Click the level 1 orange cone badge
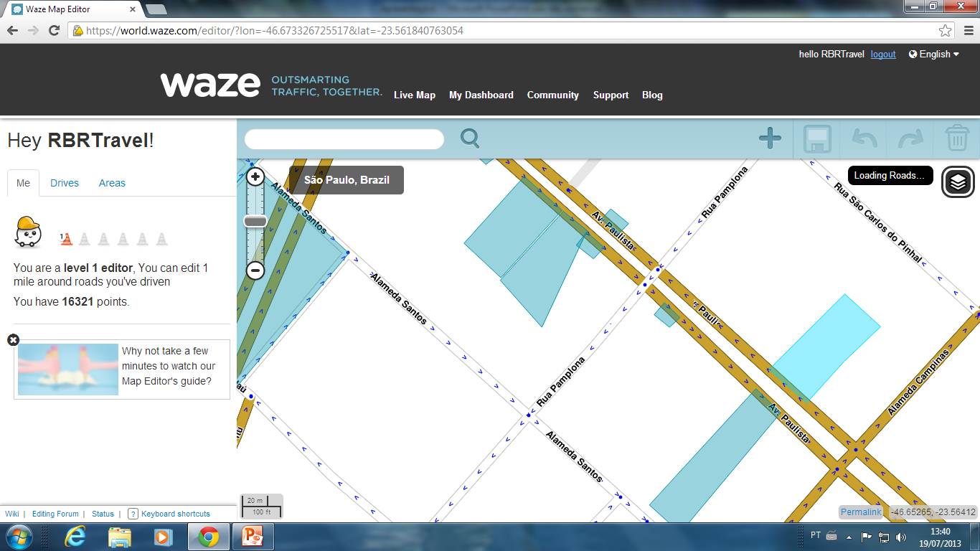Viewport: 980px width, 551px height. tap(66, 239)
